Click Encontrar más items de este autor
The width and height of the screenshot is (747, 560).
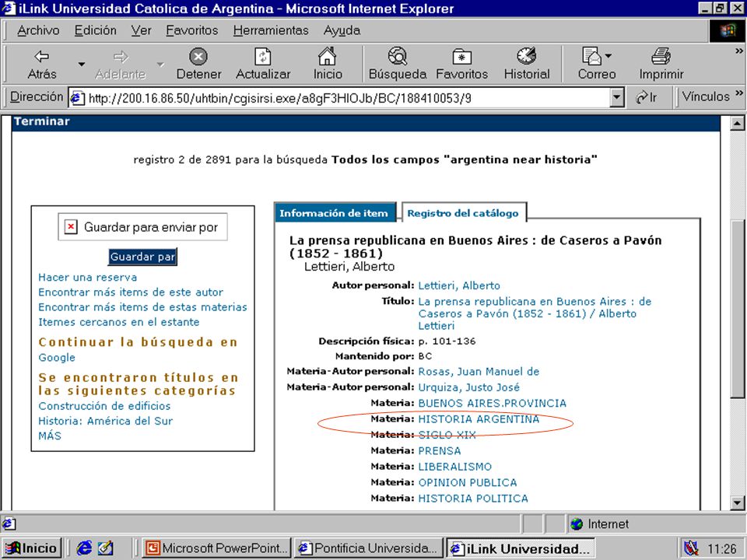point(131,292)
